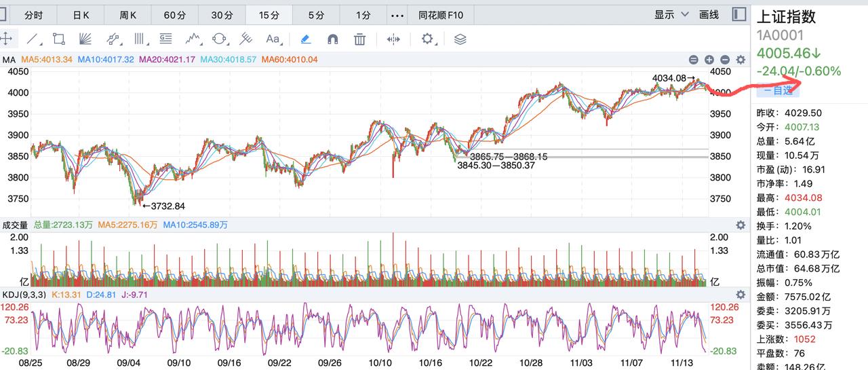Toggle the magnet snap tool

click(332, 39)
